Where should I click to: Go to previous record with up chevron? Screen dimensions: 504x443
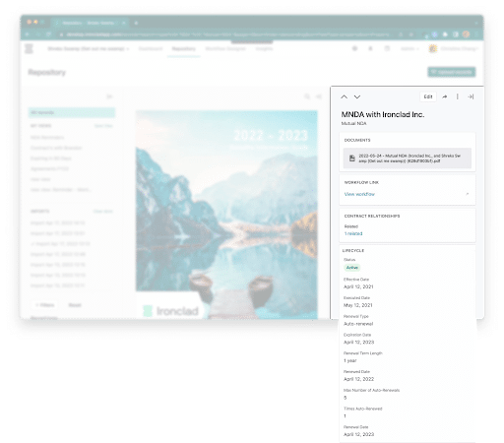coord(344,96)
